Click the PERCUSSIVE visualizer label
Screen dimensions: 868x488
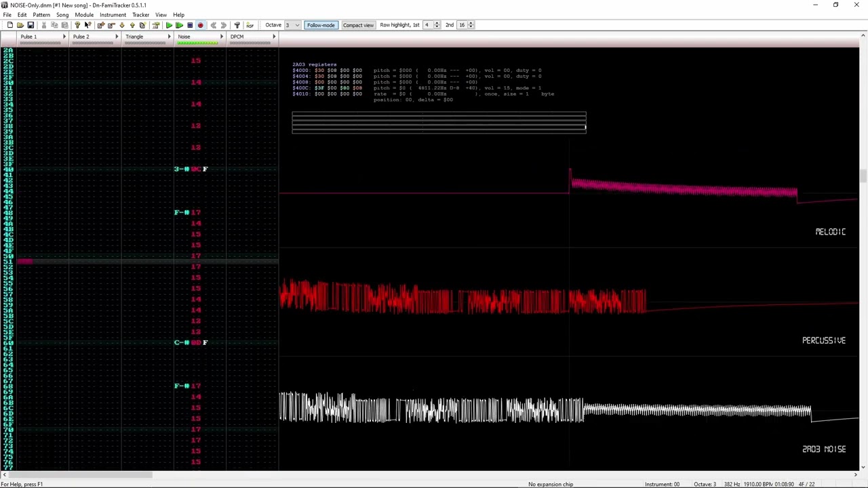pos(824,340)
